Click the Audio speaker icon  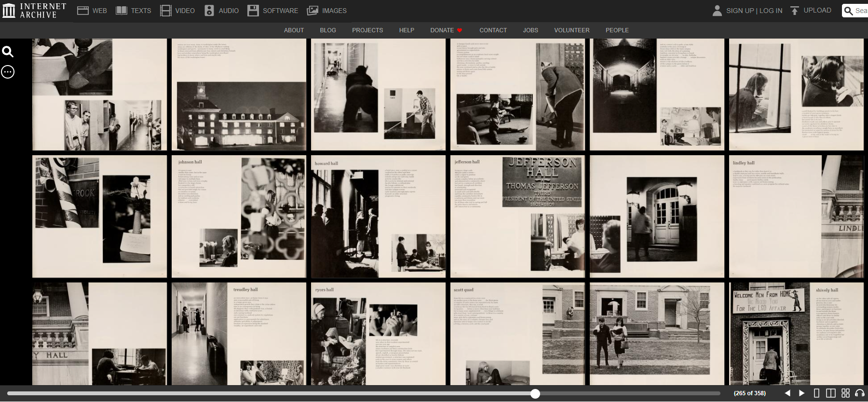pos(209,11)
